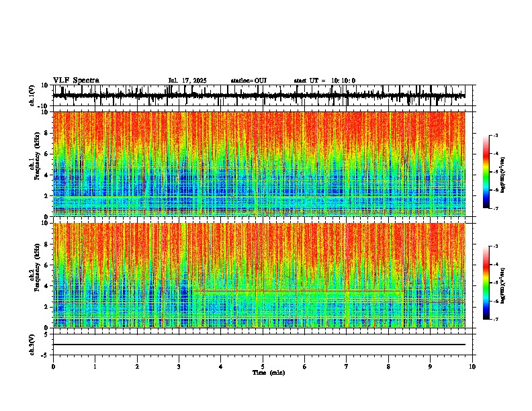Click the 2 kHz tick on ch.2 frequency axis
Image resolution: width=532 pixels, height=411 pixels.
tap(47, 307)
